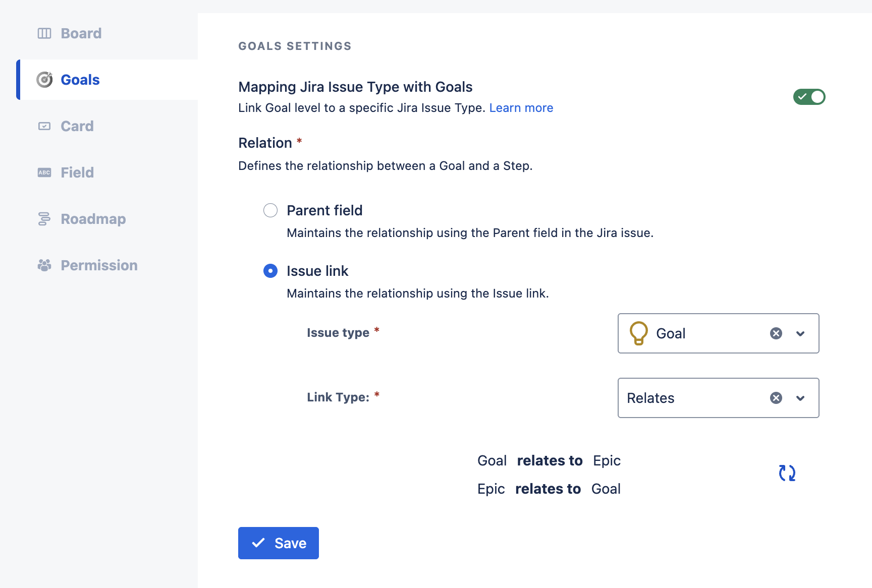Image resolution: width=872 pixels, height=588 pixels.
Task: Click the Goals target icon
Action: point(44,80)
